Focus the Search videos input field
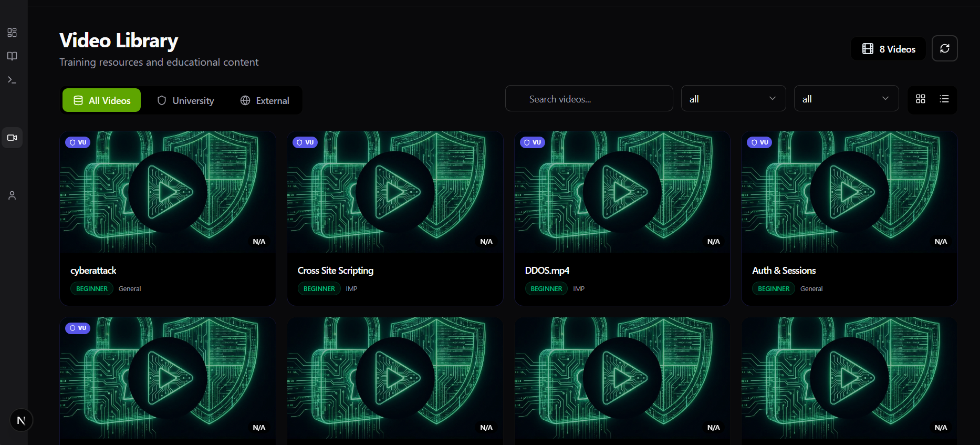Image resolution: width=980 pixels, height=445 pixels. click(x=589, y=99)
